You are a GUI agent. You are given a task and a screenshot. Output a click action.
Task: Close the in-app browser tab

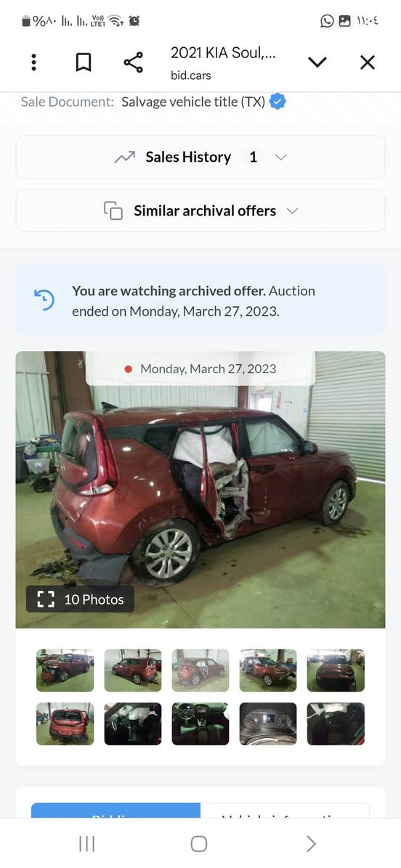[x=367, y=62]
